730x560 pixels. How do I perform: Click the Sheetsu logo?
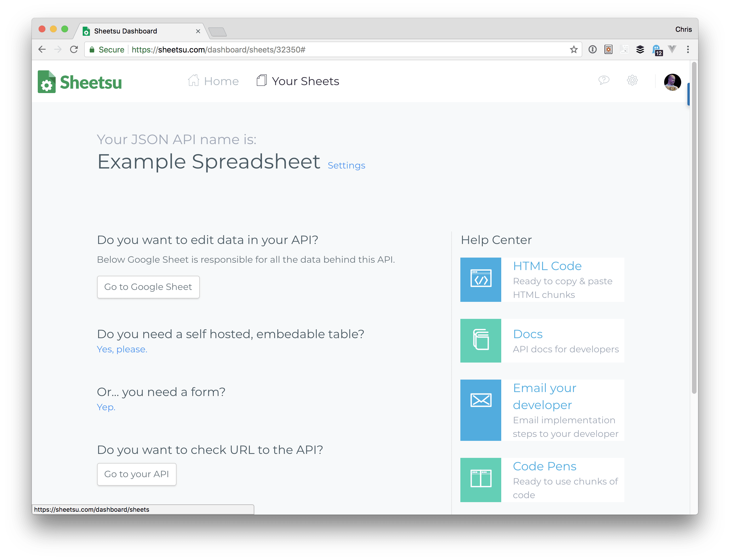coord(80,82)
